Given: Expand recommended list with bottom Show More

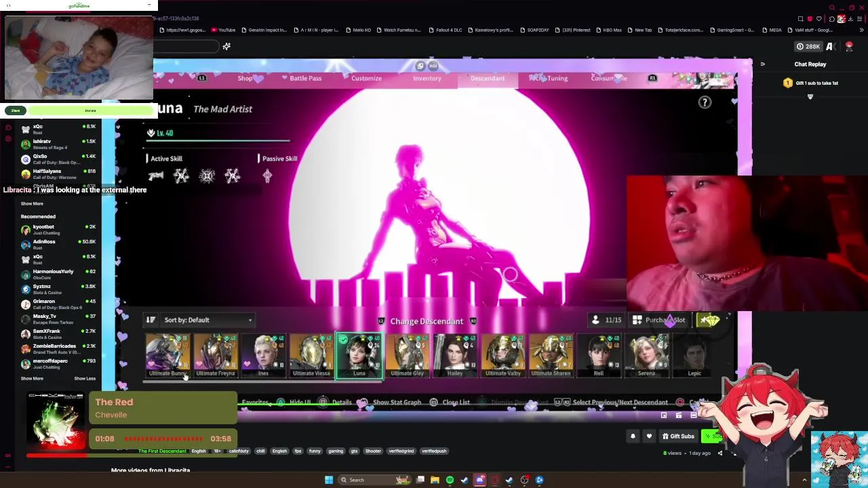Looking at the screenshot, I should click(x=32, y=378).
